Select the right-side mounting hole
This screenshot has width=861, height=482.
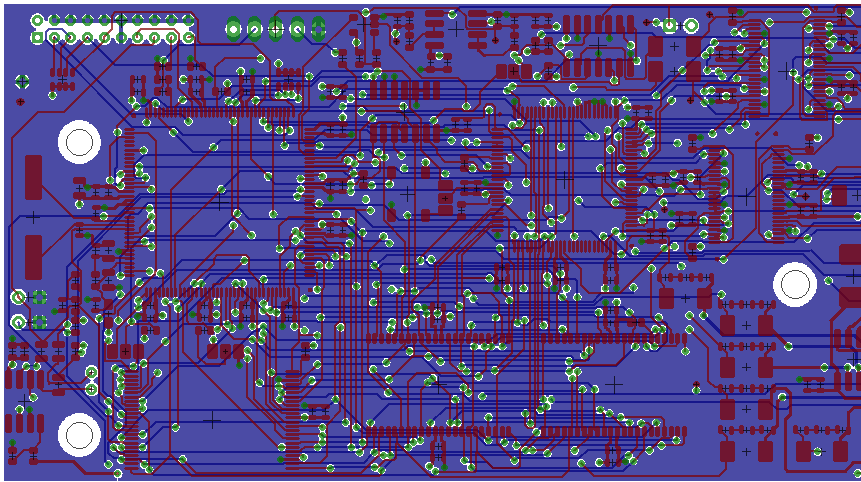click(x=795, y=284)
